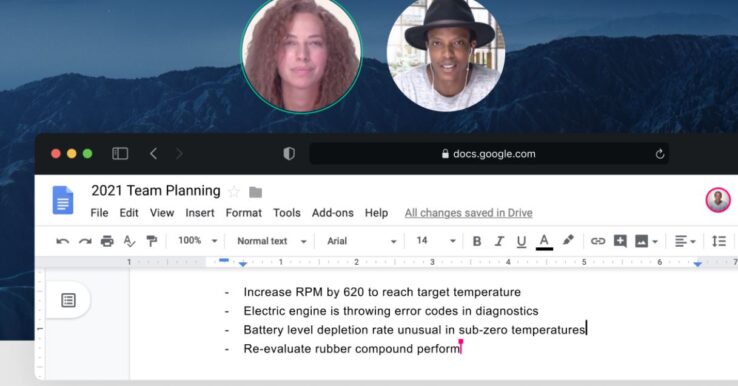Expand the Normal text style dropdown
The width and height of the screenshot is (738, 386).
click(272, 241)
